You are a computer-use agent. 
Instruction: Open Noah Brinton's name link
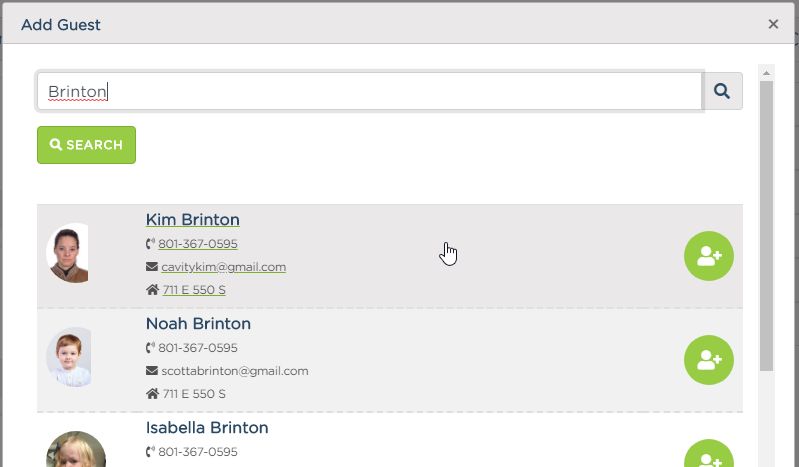198,324
